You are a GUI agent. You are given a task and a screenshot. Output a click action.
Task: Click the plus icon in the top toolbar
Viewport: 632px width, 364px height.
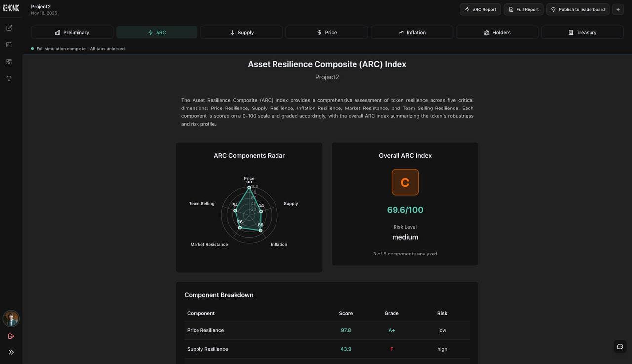pos(618,9)
